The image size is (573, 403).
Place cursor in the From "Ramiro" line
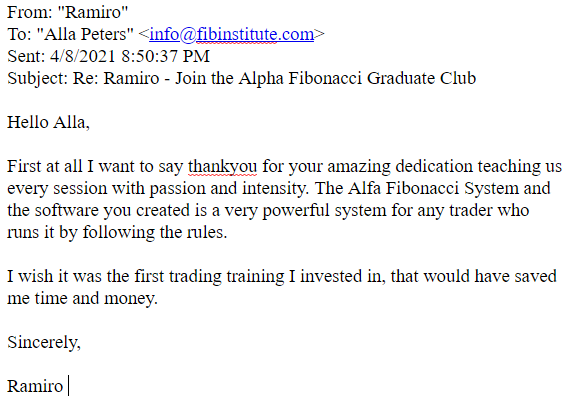tap(68, 12)
